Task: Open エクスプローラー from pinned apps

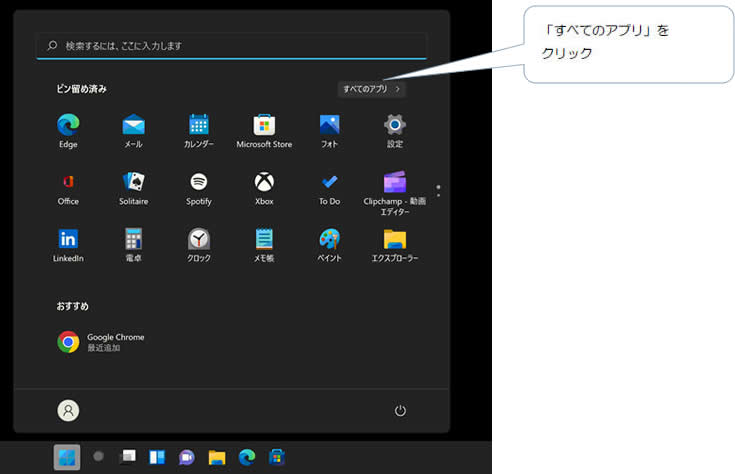Action: coord(395,245)
